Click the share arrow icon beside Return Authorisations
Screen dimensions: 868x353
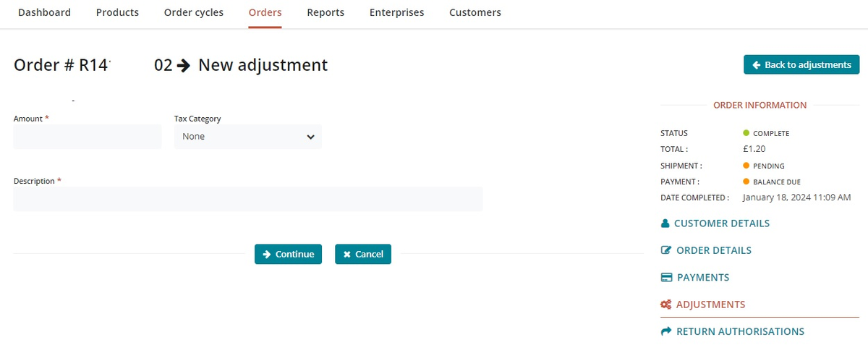tap(666, 331)
